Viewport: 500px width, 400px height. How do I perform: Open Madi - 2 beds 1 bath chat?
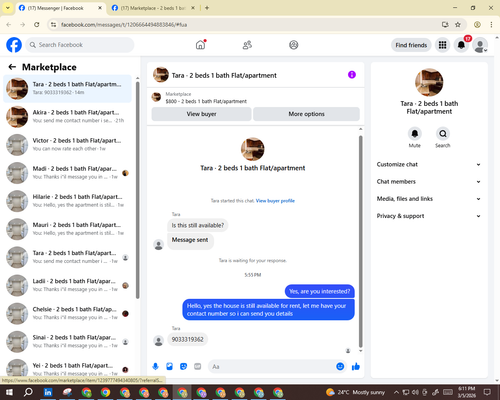coord(67,173)
